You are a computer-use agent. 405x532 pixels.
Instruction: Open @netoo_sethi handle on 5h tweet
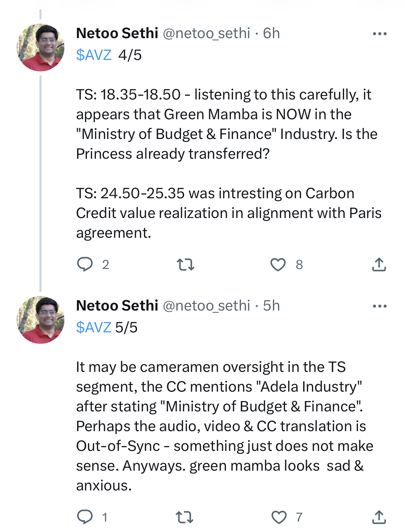[206, 306]
